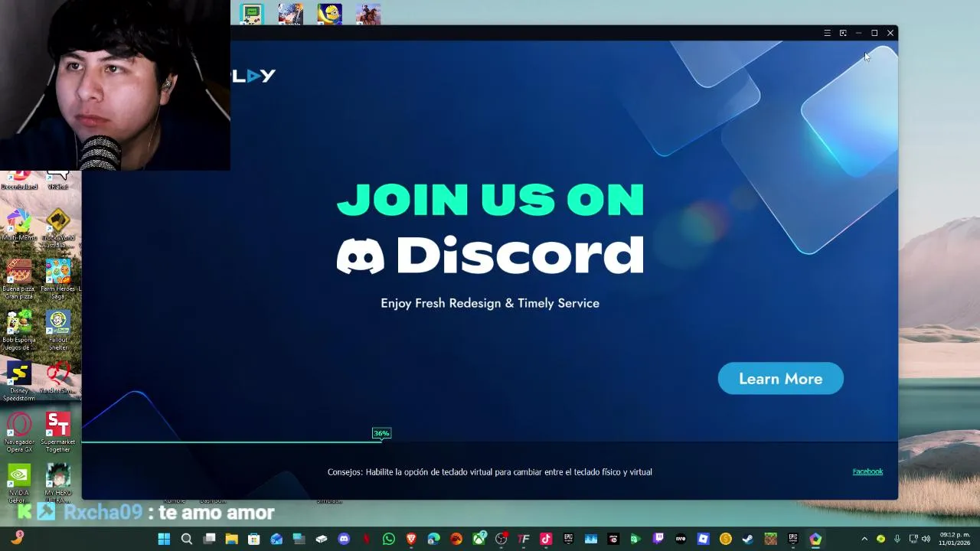980x551 pixels.
Task: Launch Buena pizza, Gran pizza shortcut
Action: point(19,279)
